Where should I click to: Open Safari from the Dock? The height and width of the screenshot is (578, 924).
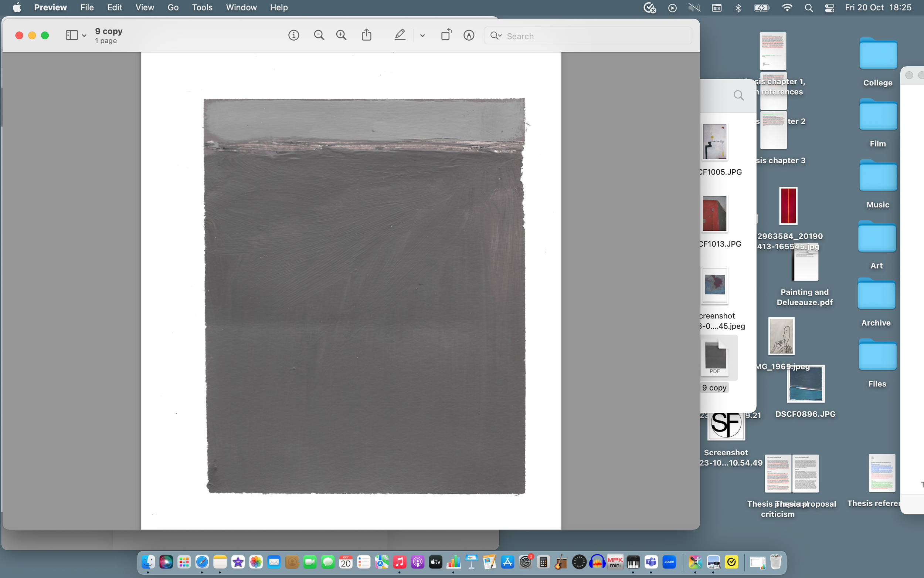click(202, 562)
